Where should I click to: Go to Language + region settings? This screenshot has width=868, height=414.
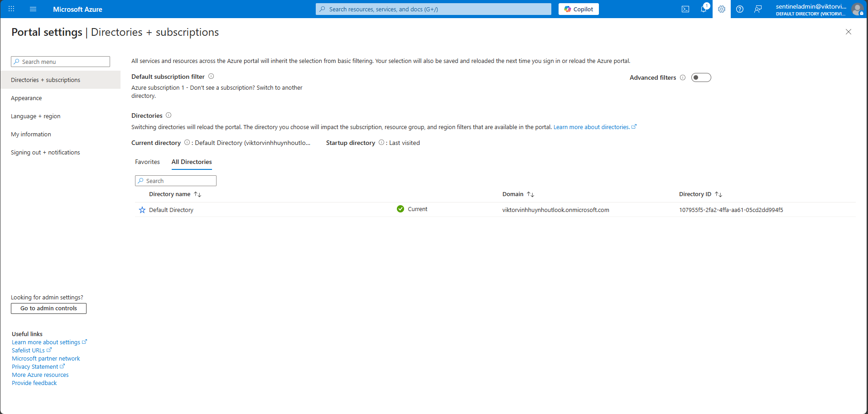coord(60,116)
